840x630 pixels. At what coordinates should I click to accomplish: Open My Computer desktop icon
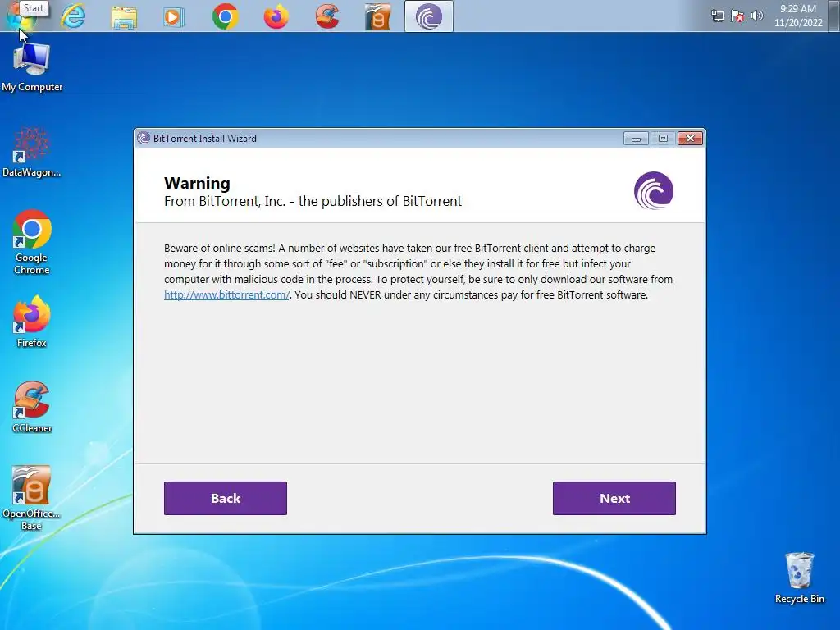click(32, 67)
